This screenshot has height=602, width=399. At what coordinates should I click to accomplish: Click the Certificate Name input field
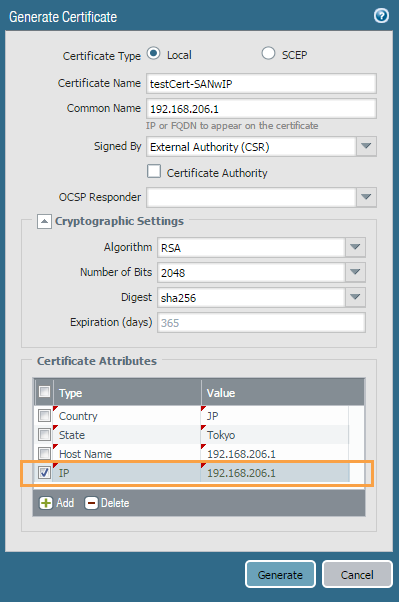coord(261,84)
